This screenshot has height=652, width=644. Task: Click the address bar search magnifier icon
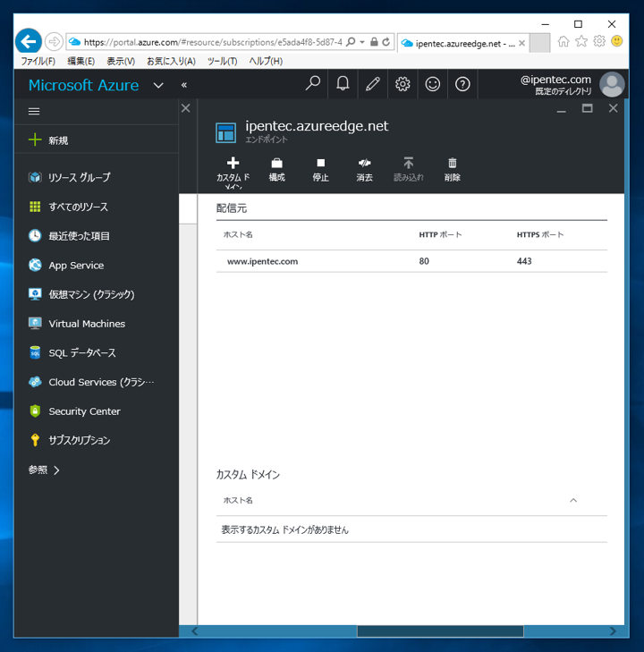point(351,42)
